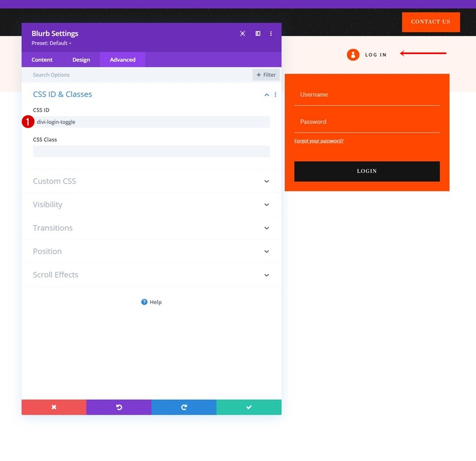The width and height of the screenshot is (476, 461).
Task: Focus the Username field
Action: click(x=367, y=95)
